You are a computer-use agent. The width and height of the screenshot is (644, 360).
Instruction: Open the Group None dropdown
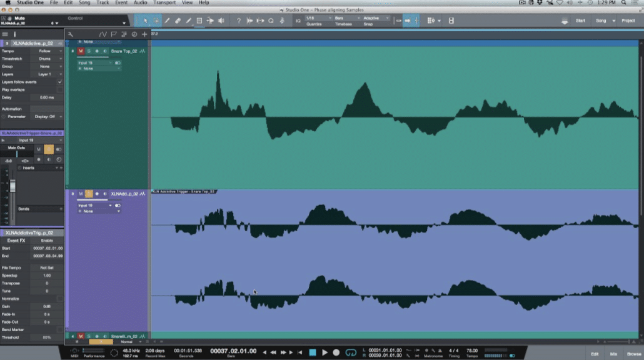coord(47,66)
